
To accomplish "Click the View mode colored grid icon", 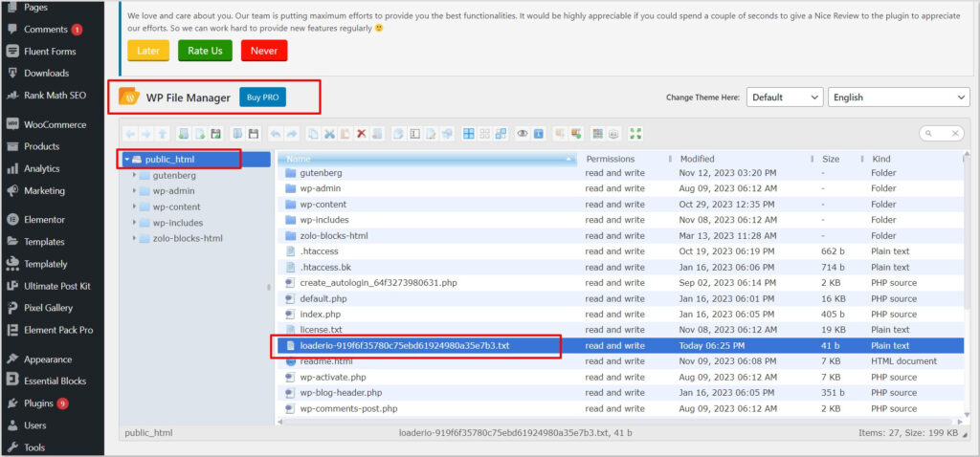I will (597, 134).
